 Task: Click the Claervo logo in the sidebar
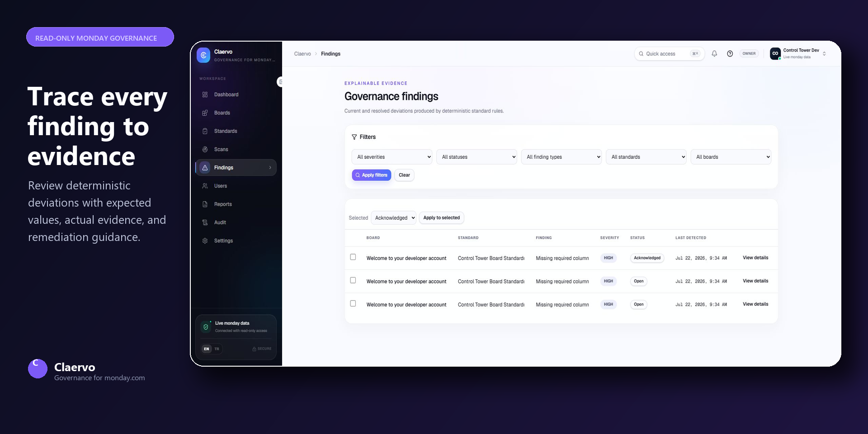[203, 55]
